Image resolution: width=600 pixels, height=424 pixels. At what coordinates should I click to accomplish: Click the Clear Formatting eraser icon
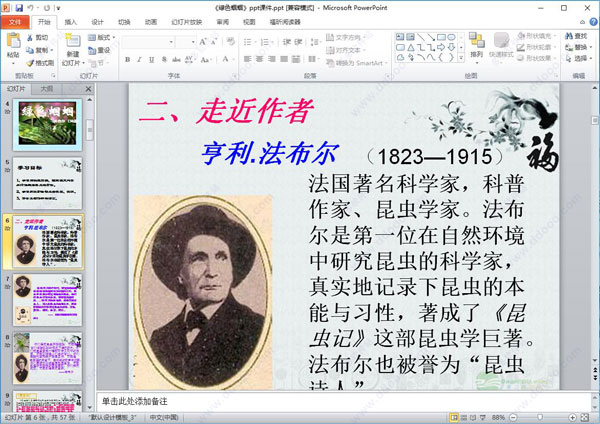[230, 42]
